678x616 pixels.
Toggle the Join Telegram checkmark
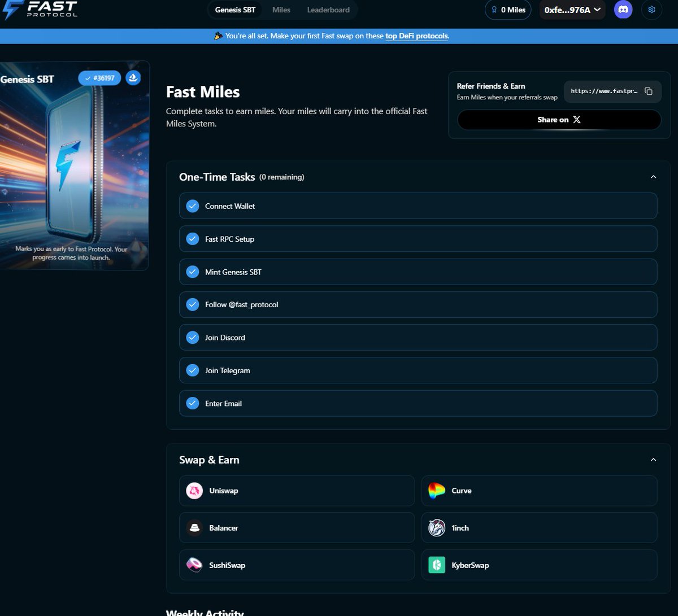point(193,370)
